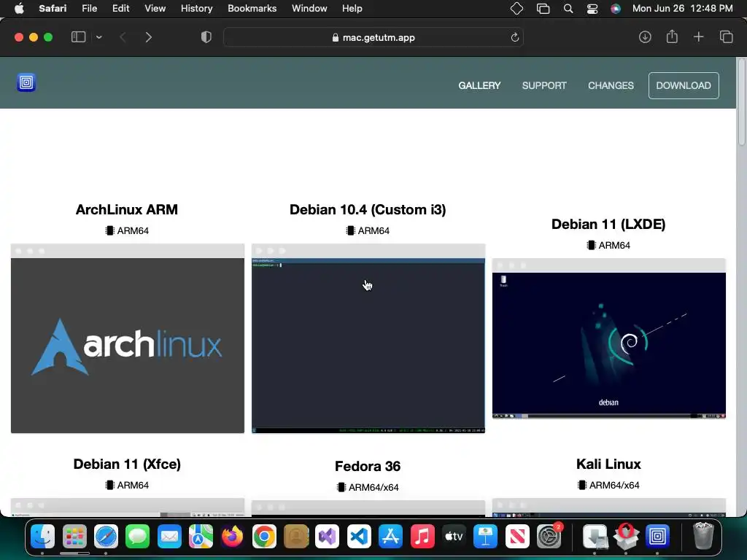The image size is (747, 560).
Task: Open the Trash in the Dock
Action: [703, 536]
